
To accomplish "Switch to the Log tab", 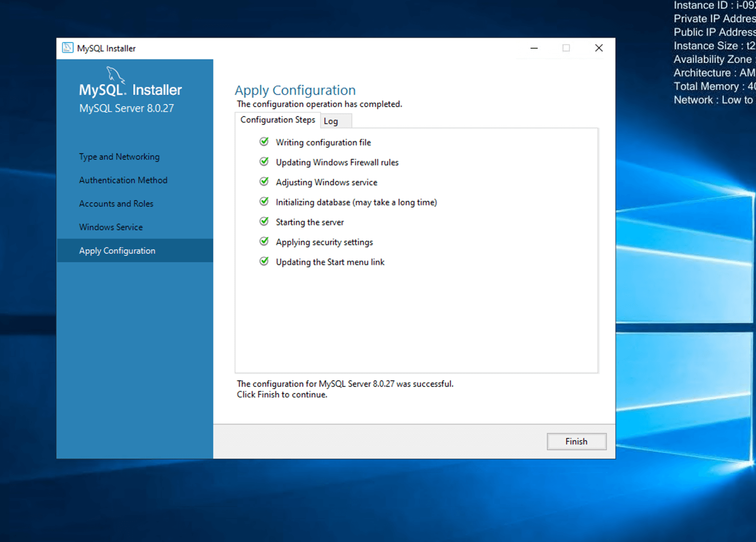I will click(331, 121).
